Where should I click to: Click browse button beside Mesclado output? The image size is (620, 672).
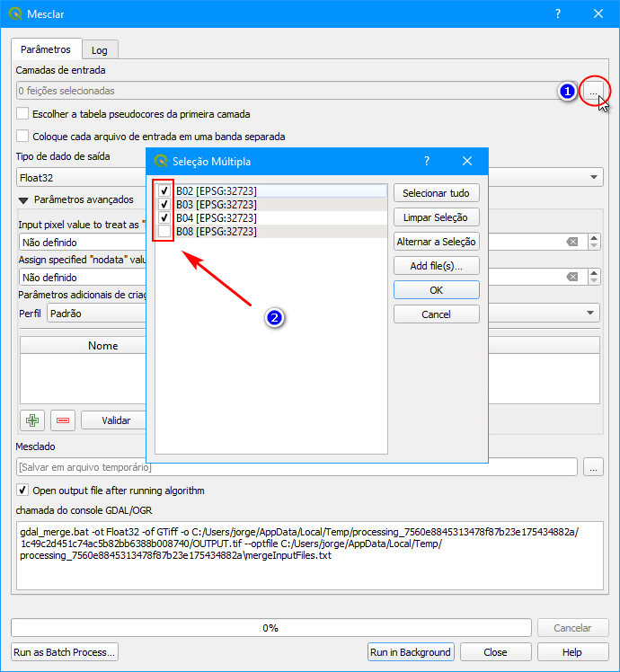(x=593, y=467)
